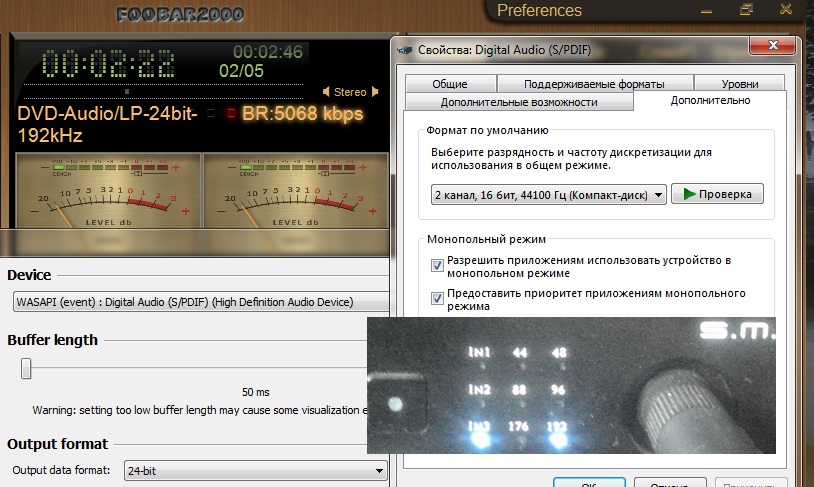Viewport: 814px width, 487px height.
Task: Click the left arrow beside Stereo
Action: click(x=326, y=92)
